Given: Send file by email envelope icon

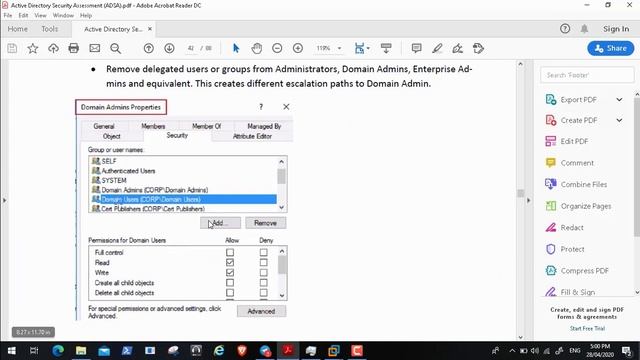Looking at the screenshot, I should click(95, 48).
